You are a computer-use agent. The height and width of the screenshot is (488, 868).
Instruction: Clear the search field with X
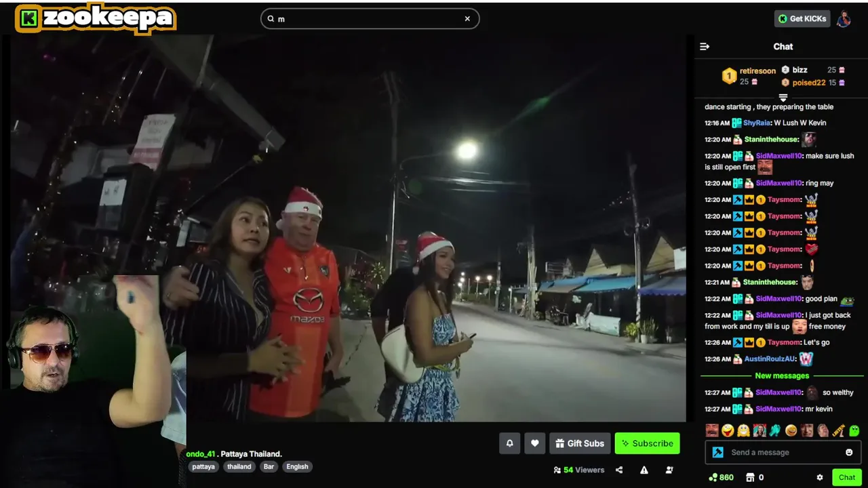coord(467,18)
